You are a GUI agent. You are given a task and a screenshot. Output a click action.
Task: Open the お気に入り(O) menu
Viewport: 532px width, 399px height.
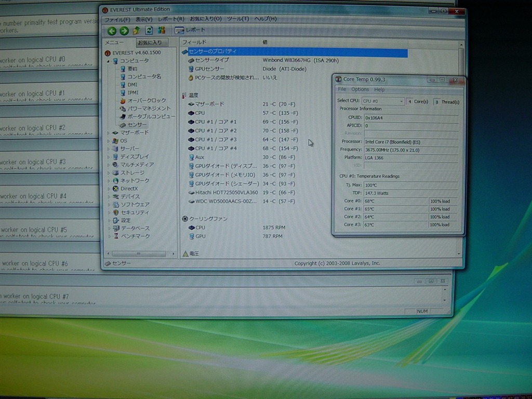(206, 19)
